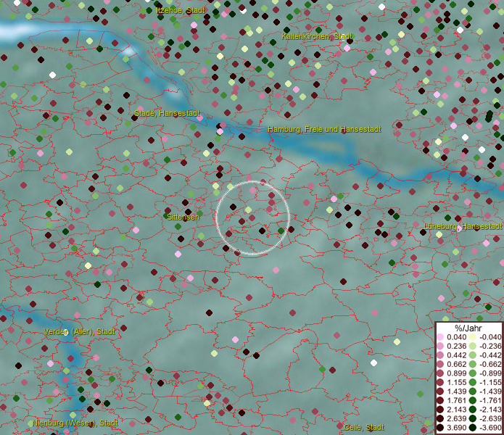Select the legend swatch for -2.639
Screen dimensions: 504x435
click(x=473, y=418)
